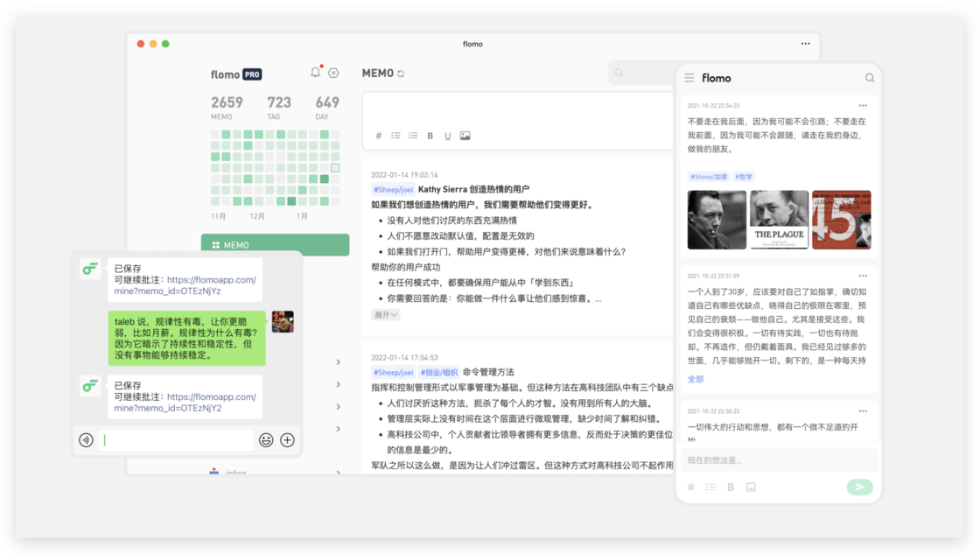
Task: Open options for the 22:54:23 memo
Action: [863, 106]
